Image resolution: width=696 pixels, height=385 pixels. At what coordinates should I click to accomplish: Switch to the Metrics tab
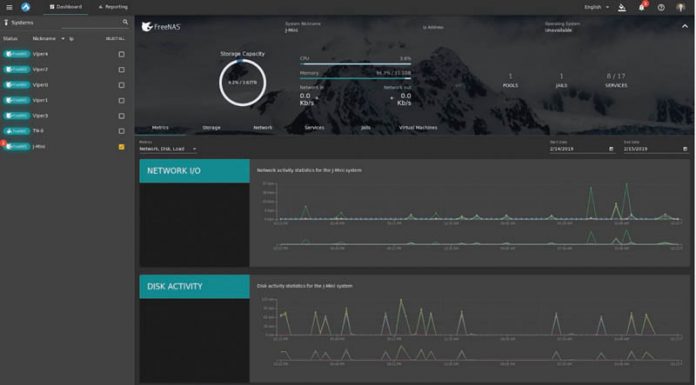tap(160, 127)
